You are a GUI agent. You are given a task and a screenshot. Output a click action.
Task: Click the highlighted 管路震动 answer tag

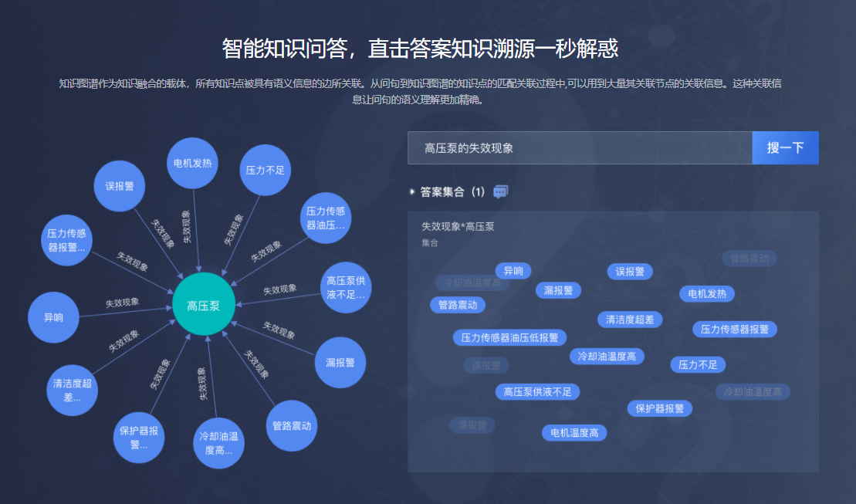pos(458,305)
